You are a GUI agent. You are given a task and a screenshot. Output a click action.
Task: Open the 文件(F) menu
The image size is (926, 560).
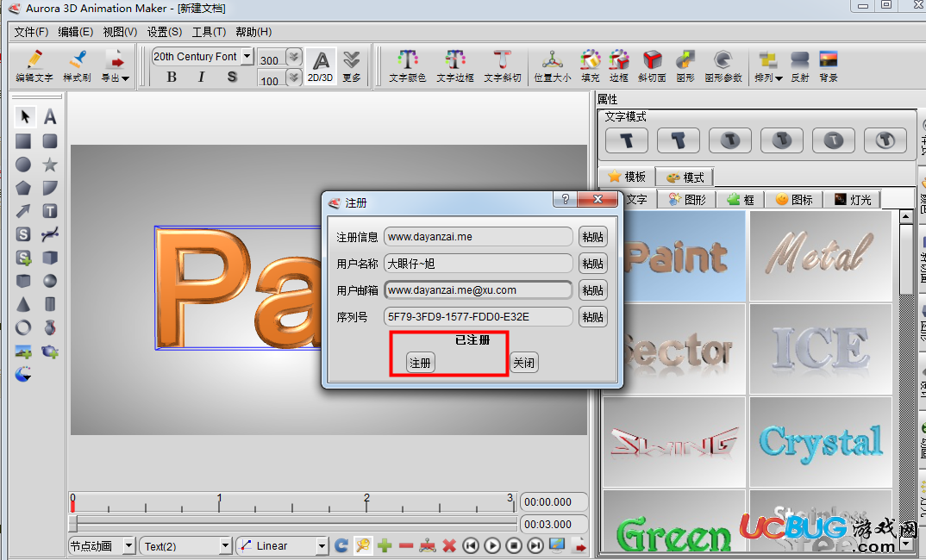pyautogui.click(x=31, y=32)
